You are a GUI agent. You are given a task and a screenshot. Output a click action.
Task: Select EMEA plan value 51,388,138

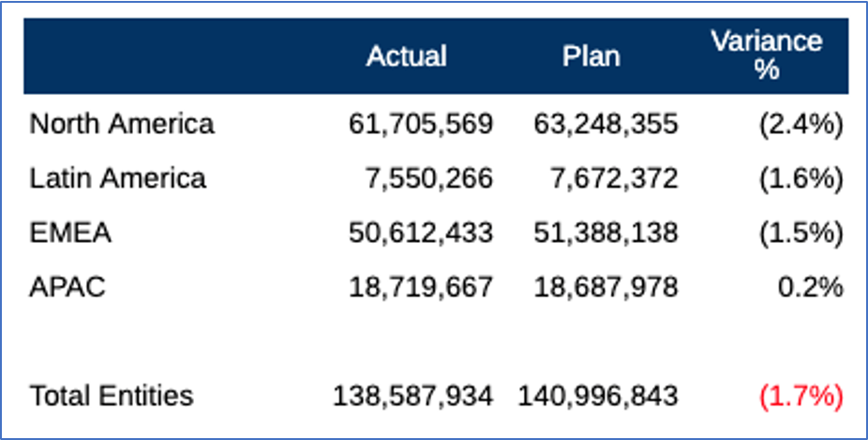606,233
